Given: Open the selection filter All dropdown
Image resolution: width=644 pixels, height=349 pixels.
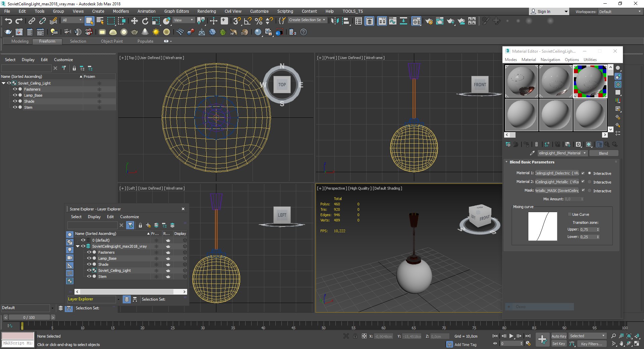Looking at the screenshot, I should click(x=72, y=20).
